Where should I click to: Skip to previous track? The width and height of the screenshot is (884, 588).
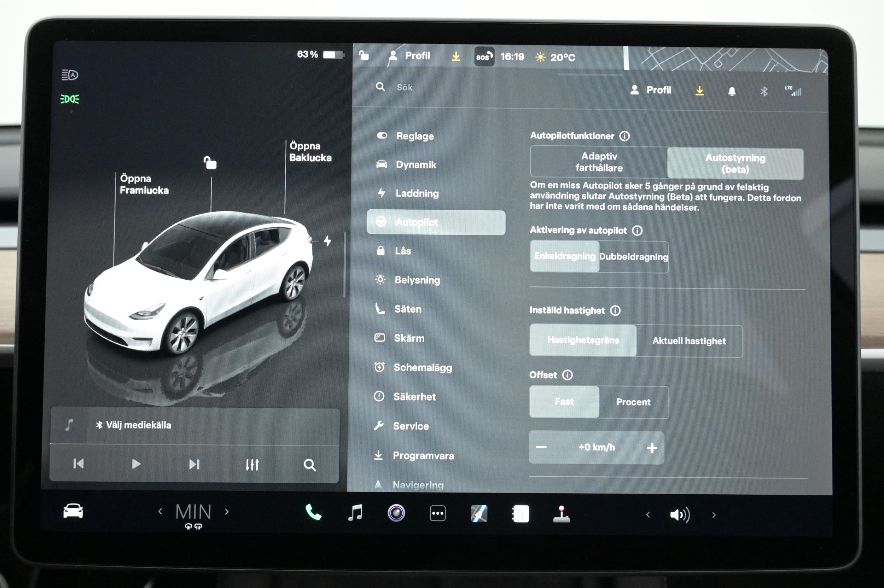tap(78, 464)
